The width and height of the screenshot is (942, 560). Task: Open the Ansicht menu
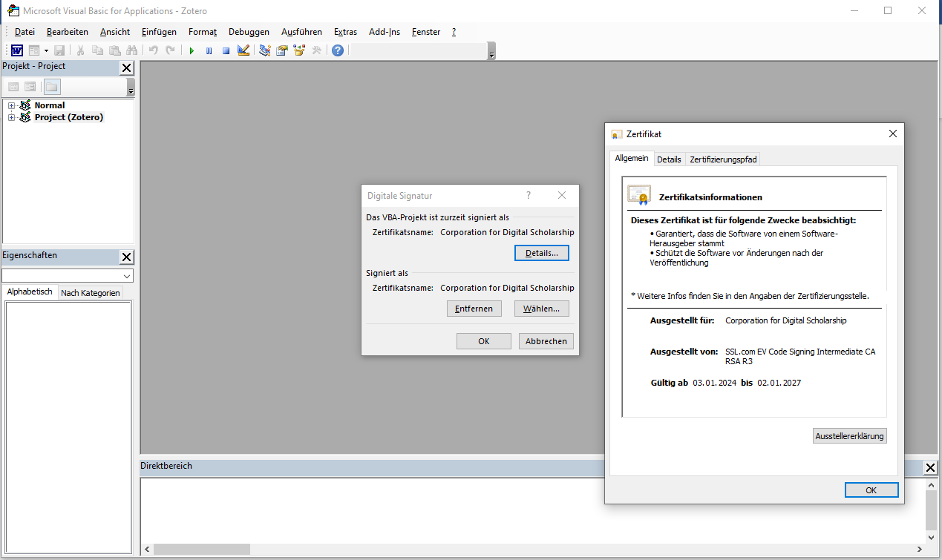tap(115, 32)
